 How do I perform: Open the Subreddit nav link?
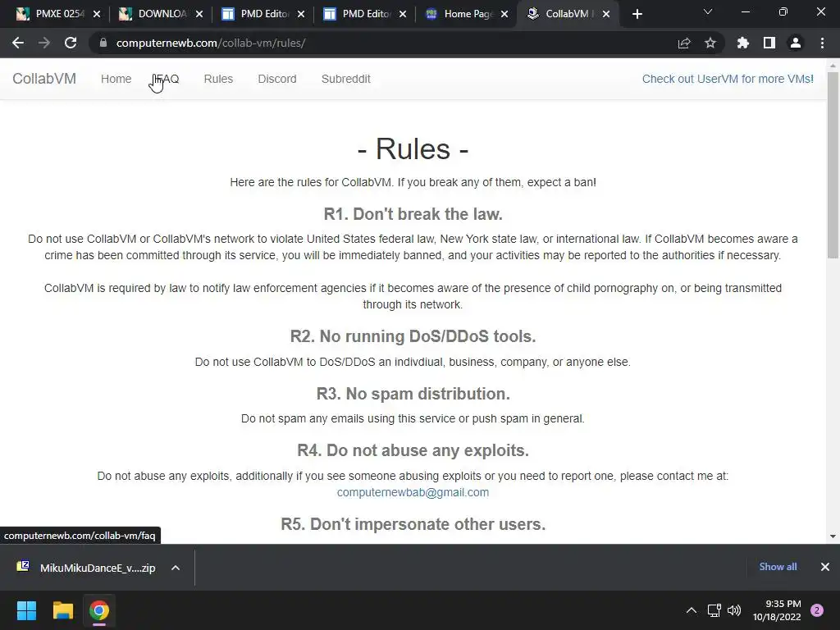(x=346, y=79)
